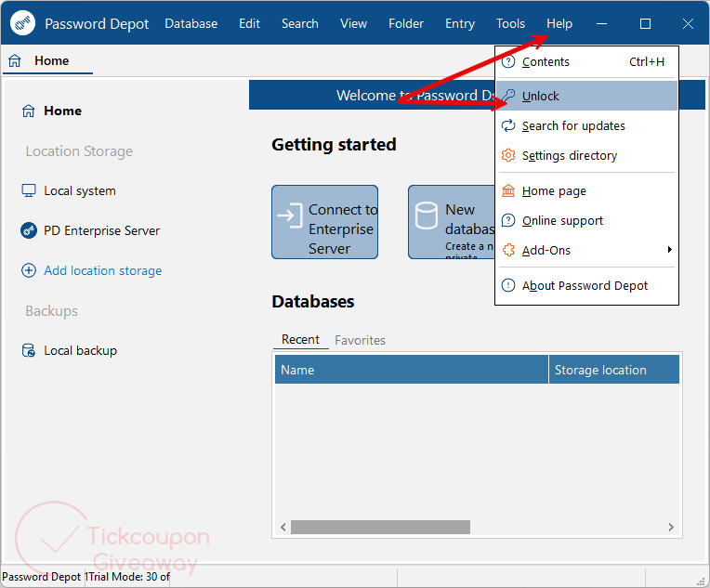This screenshot has width=710, height=588.
Task: Click the Password Depot status bar label
Action: tap(41, 577)
